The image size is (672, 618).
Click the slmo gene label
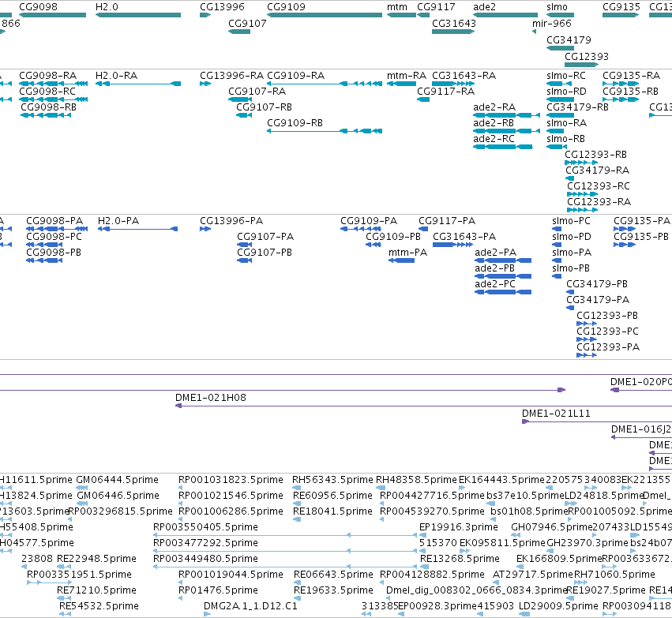pyautogui.click(x=557, y=7)
